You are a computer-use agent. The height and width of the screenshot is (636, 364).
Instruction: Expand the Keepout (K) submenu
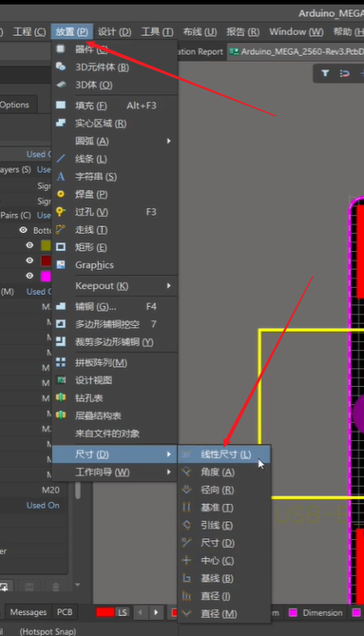[115, 285]
